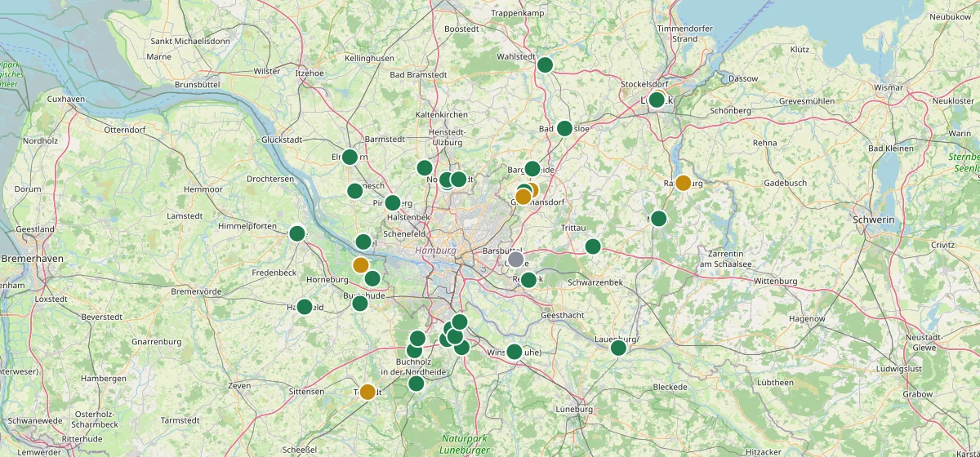Click the Wittenburg label
Screen dimensions: 980x457
pyautogui.click(x=775, y=281)
